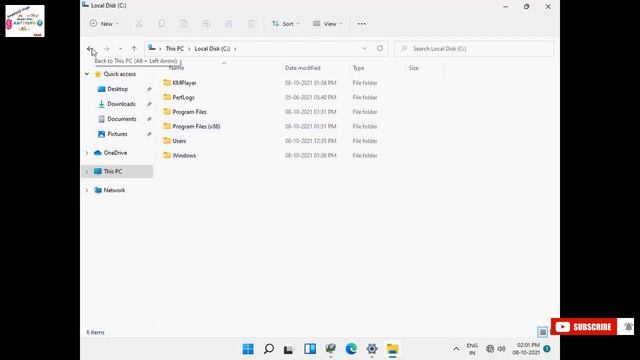This screenshot has height=360, width=640.
Task: Open the New dropdown menu
Action: tap(104, 24)
